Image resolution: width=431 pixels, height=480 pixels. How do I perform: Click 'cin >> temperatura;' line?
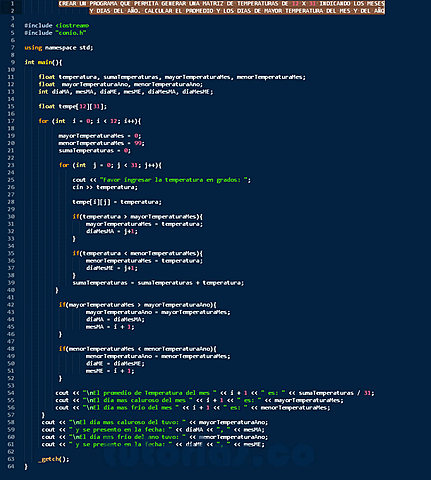105,187
